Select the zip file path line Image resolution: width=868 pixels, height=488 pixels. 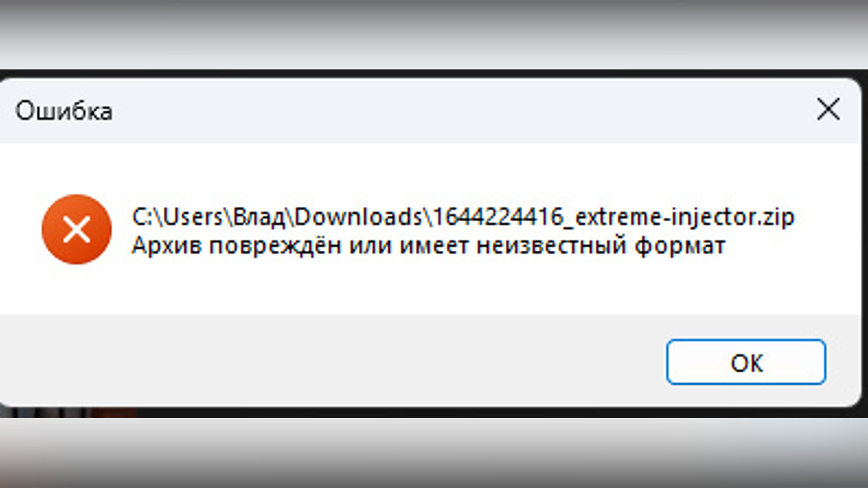(x=463, y=217)
